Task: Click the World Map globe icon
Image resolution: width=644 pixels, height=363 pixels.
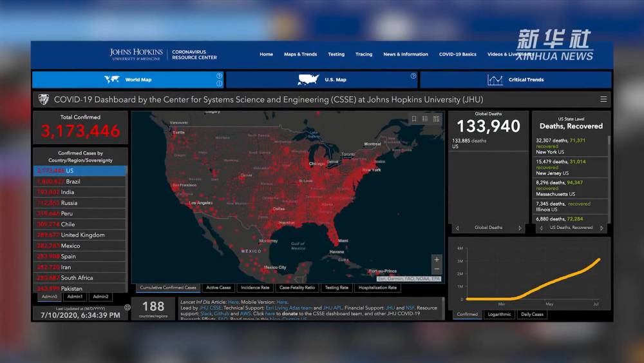Action: click(x=111, y=79)
